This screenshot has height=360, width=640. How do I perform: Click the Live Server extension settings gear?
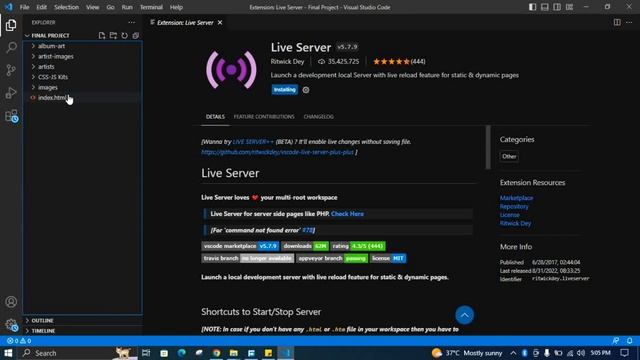tap(306, 90)
